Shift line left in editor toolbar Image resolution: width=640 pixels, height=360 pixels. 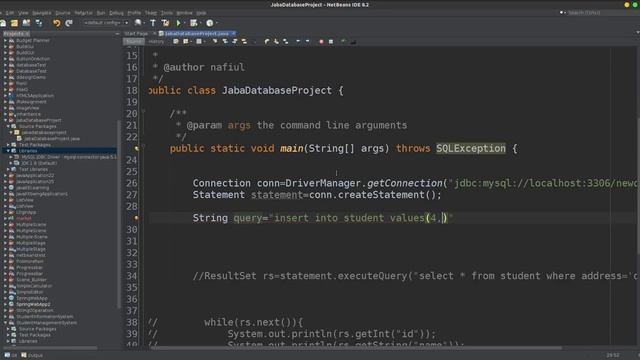click(298, 41)
